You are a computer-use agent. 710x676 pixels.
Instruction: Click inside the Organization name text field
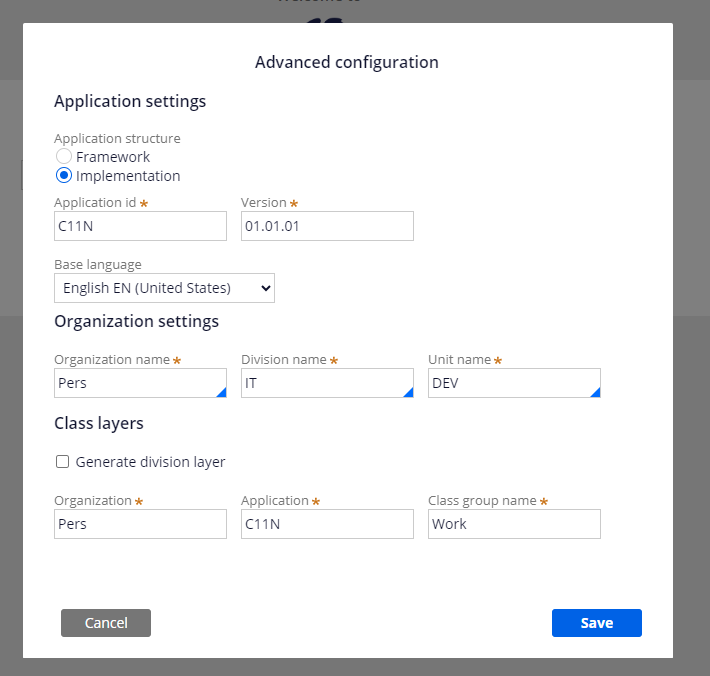coord(135,383)
